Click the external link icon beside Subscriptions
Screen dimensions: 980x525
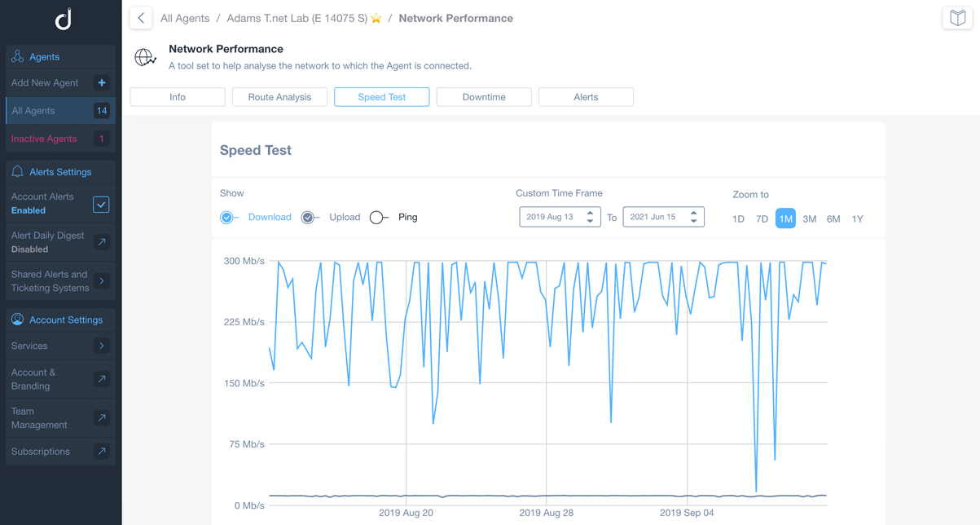click(x=101, y=451)
